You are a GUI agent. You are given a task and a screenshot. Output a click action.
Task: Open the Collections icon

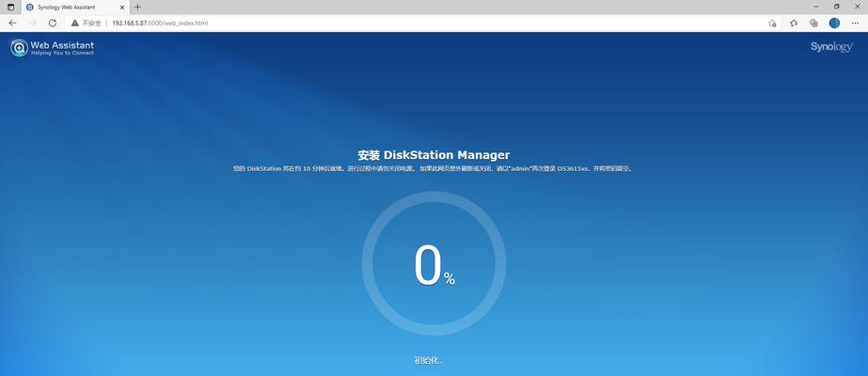coord(813,23)
